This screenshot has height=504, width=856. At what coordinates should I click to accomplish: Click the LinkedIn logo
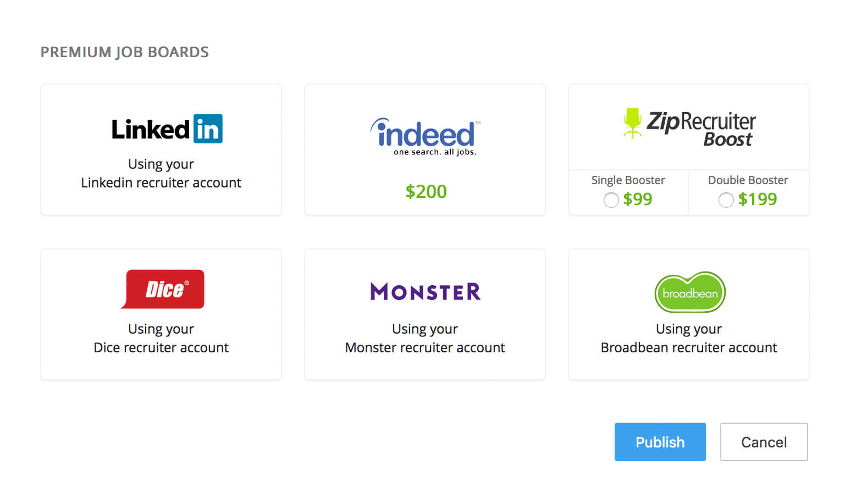(167, 129)
